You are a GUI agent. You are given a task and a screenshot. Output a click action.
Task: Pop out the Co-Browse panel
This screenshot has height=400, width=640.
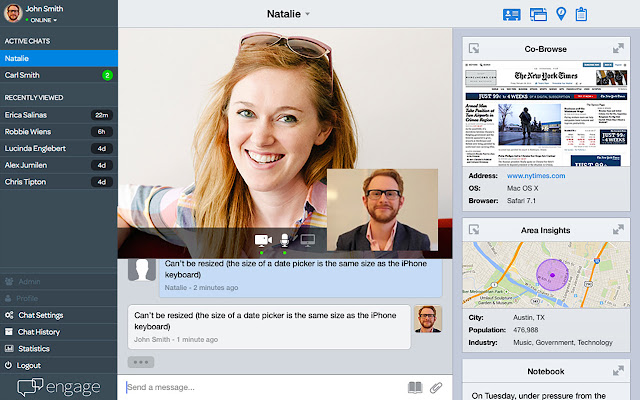(x=474, y=49)
